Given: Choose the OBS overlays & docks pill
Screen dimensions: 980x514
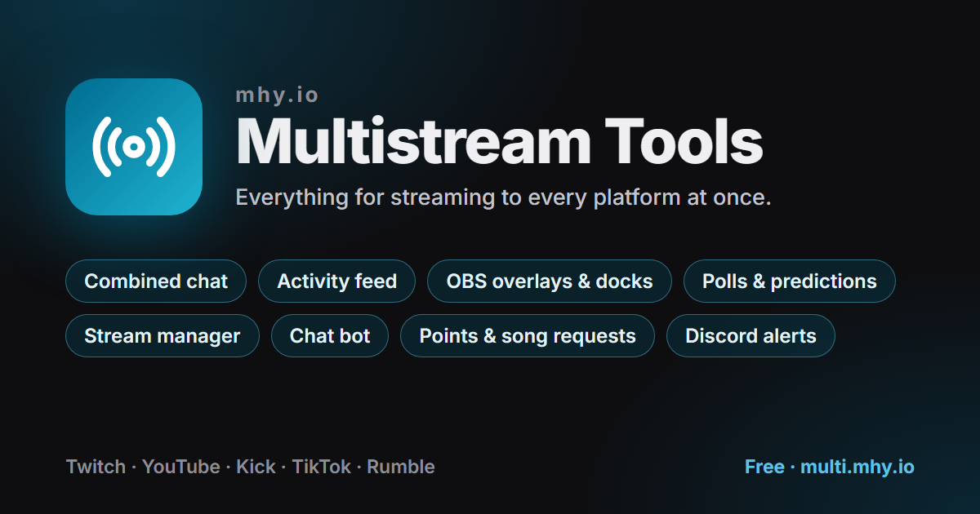Looking at the screenshot, I should pos(550,281).
